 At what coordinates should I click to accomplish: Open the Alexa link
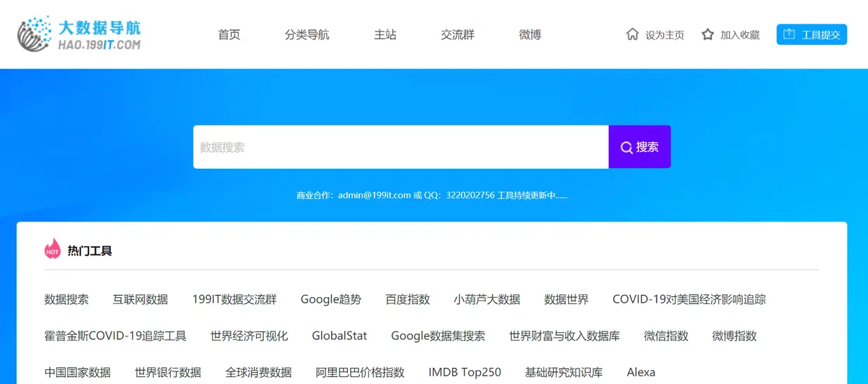(641, 372)
